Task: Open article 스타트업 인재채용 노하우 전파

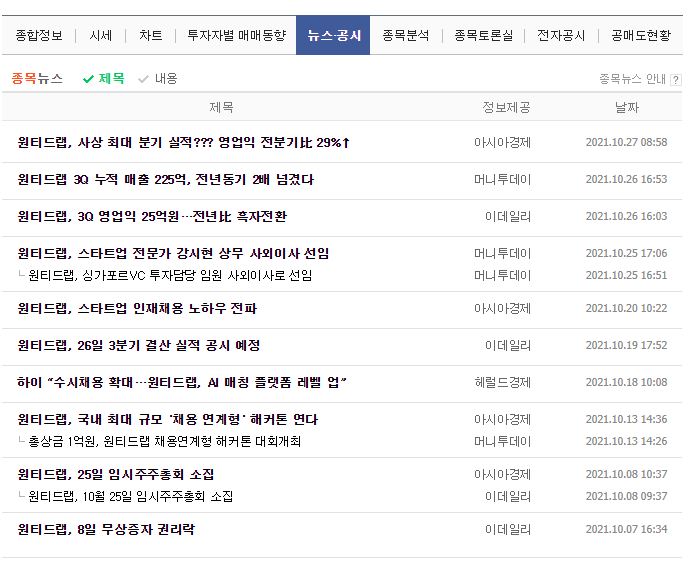Action: click(x=137, y=308)
